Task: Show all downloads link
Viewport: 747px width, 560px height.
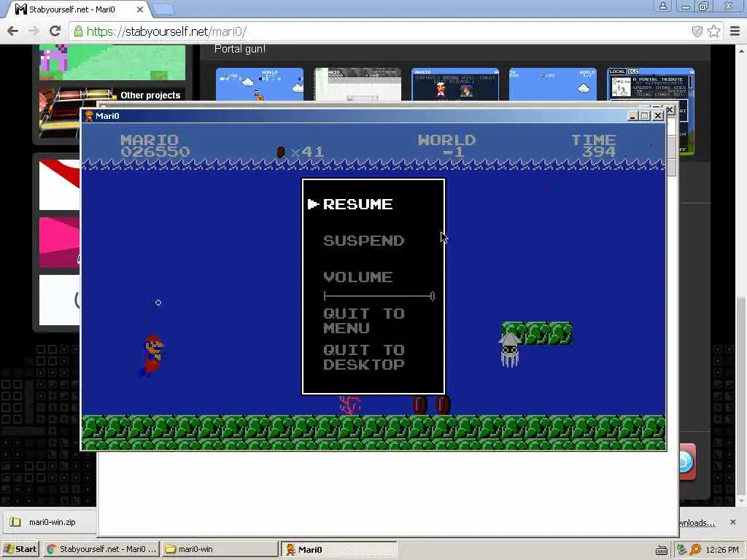Action: click(x=697, y=523)
